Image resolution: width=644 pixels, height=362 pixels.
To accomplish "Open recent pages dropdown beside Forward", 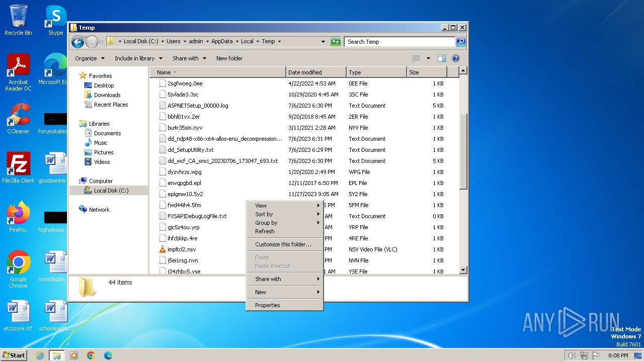I will pyautogui.click(x=101, y=42).
